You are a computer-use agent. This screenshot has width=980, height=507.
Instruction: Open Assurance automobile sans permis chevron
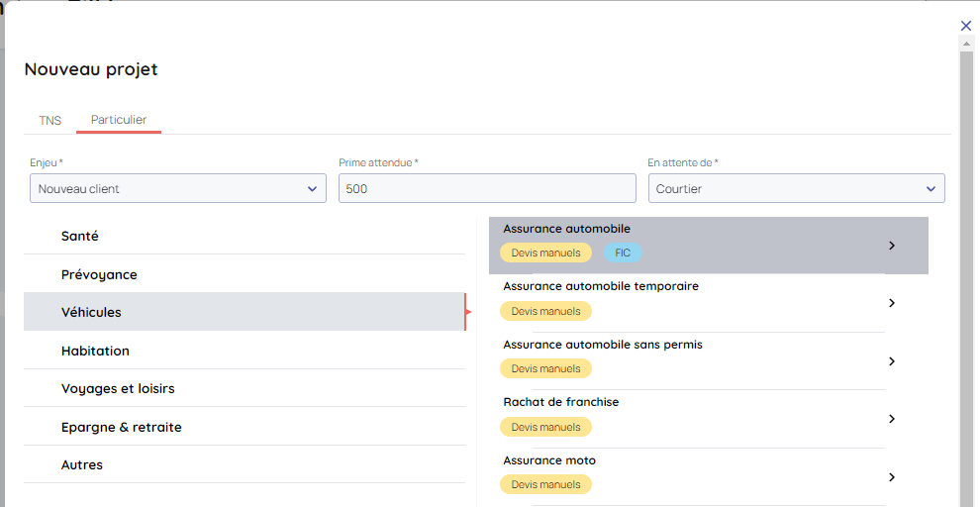892,361
